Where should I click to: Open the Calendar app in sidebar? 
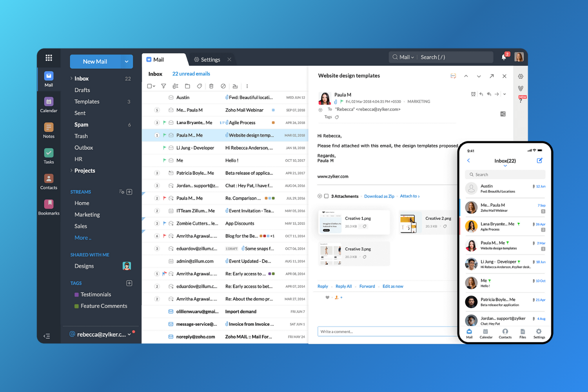coord(49,105)
